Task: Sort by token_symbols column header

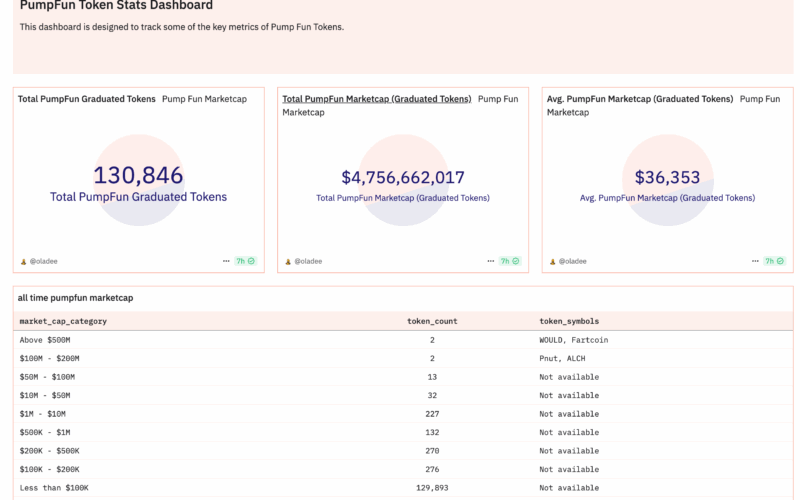Action: pyautogui.click(x=569, y=321)
